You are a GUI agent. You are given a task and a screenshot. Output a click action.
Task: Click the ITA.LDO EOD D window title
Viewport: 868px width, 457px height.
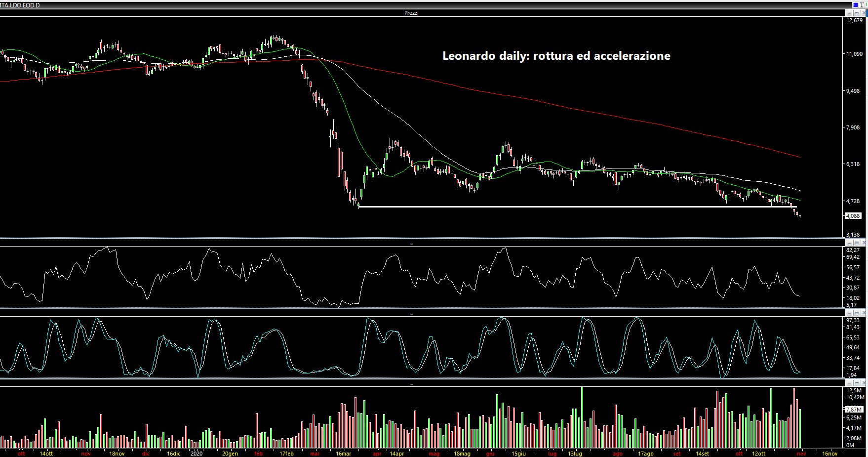click(x=20, y=5)
